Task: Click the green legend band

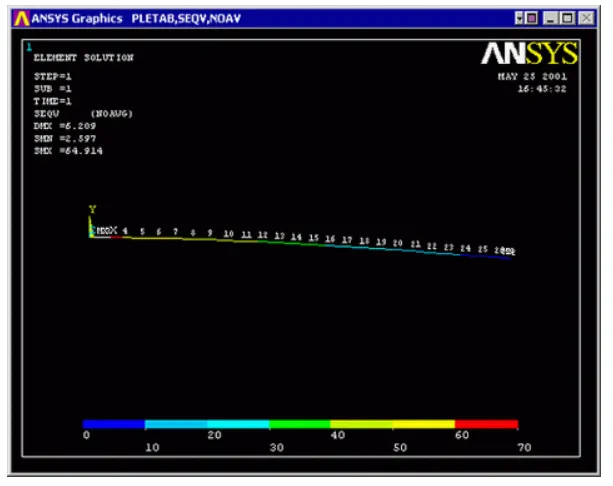Action: point(300,424)
